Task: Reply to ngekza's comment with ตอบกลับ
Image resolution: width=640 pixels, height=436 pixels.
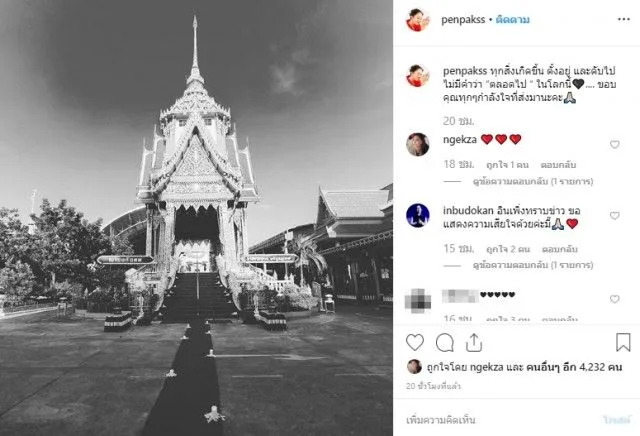Action: tap(558, 165)
